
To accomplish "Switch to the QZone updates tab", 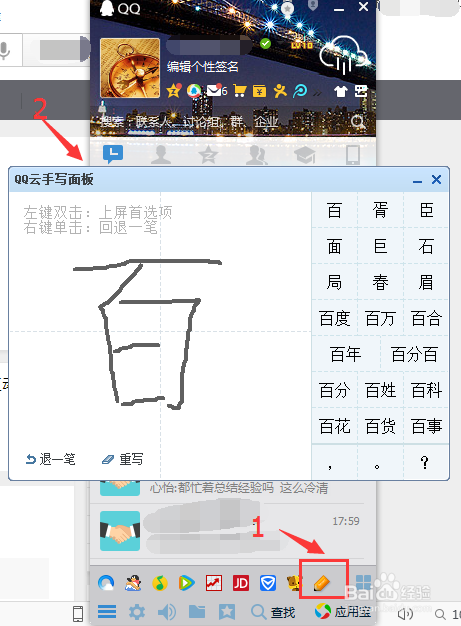I will pyautogui.click(x=208, y=155).
